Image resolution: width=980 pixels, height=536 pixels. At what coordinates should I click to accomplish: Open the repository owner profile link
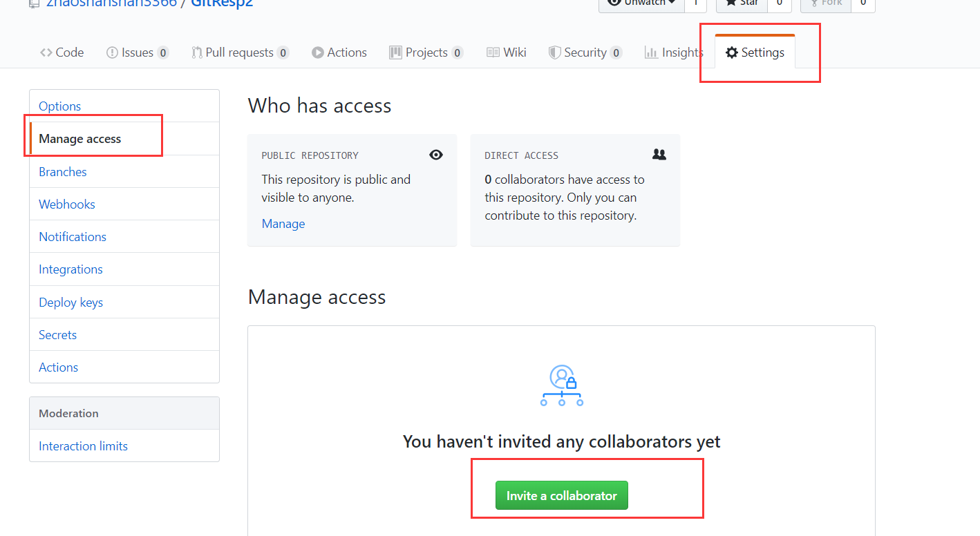click(x=111, y=3)
